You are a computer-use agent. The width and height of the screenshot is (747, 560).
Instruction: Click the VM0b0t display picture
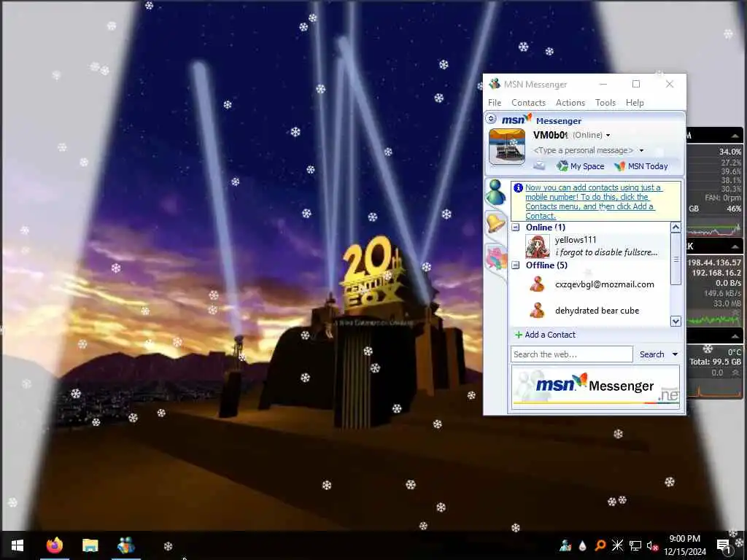pyautogui.click(x=507, y=147)
